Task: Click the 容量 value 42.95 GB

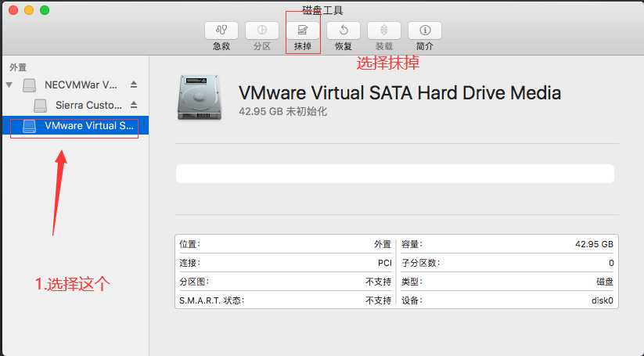Action: click(x=594, y=244)
